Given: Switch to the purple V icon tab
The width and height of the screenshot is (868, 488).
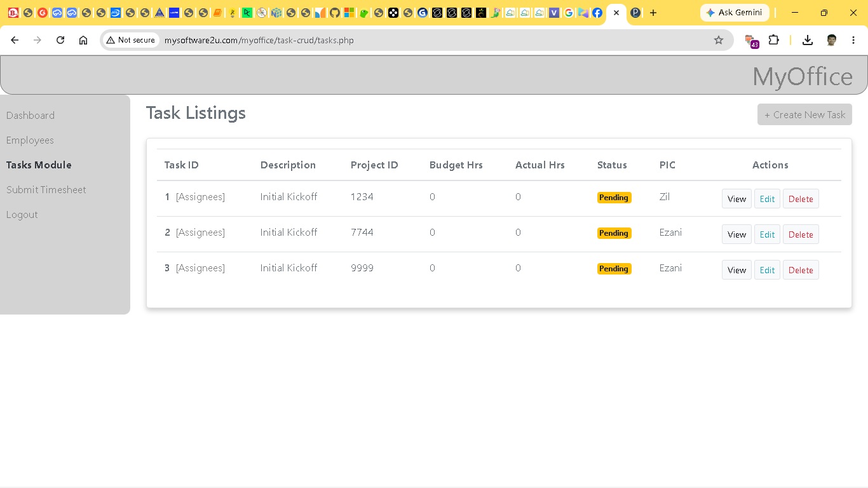Looking at the screenshot, I should 554,13.
